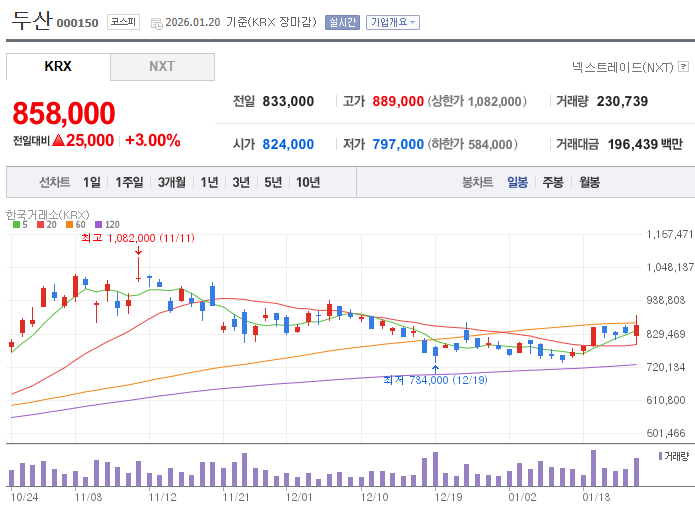Image resolution: width=695 pixels, height=507 pixels.
Task: Click the 거래대금 196,439 백만 value
Action: click(645, 144)
